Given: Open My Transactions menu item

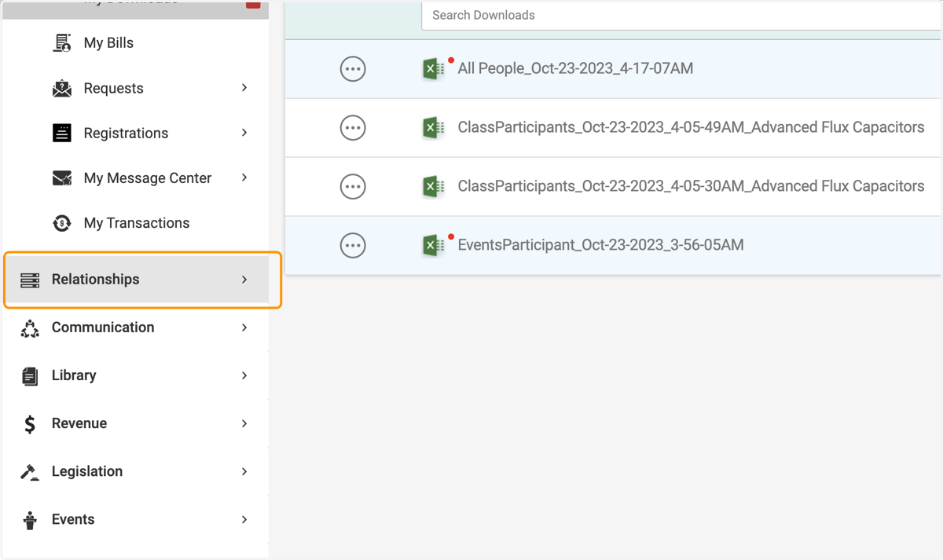Looking at the screenshot, I should click(x=136, y=223).
